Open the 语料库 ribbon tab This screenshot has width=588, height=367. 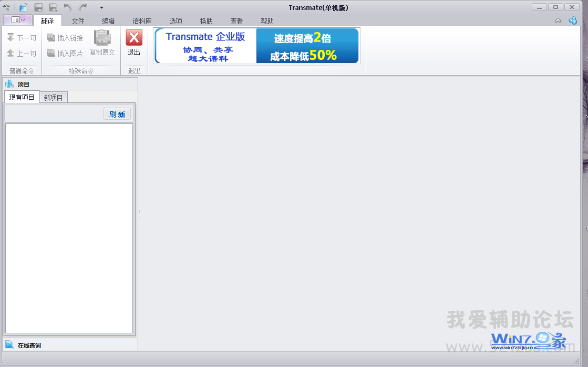(142, 21)
